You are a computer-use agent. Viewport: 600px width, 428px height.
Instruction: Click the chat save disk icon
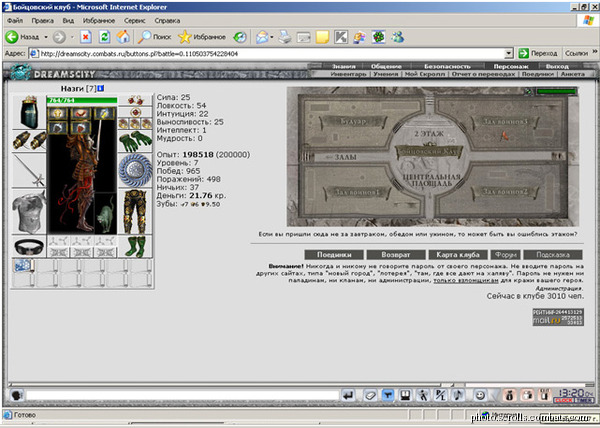click(x=405, y=395)
